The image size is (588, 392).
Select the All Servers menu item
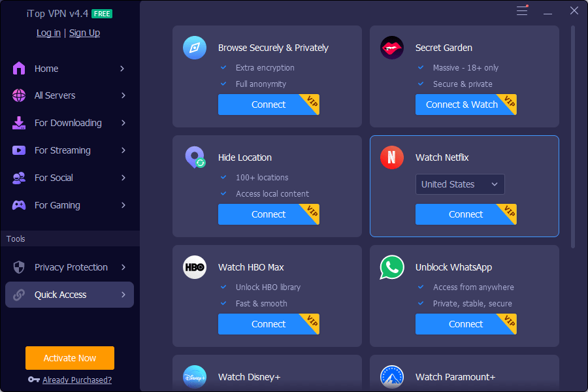pyautogui.click(x=69, y=95)
